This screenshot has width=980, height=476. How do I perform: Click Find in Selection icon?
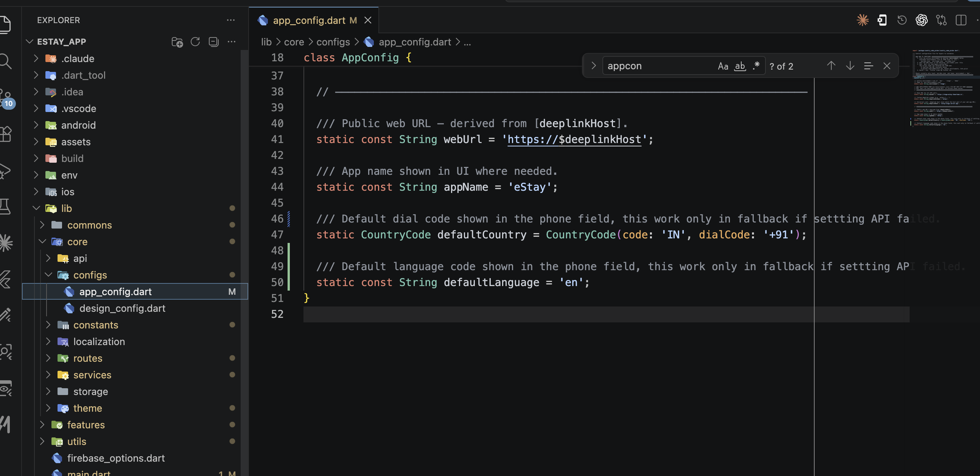(x=868, y=66)
